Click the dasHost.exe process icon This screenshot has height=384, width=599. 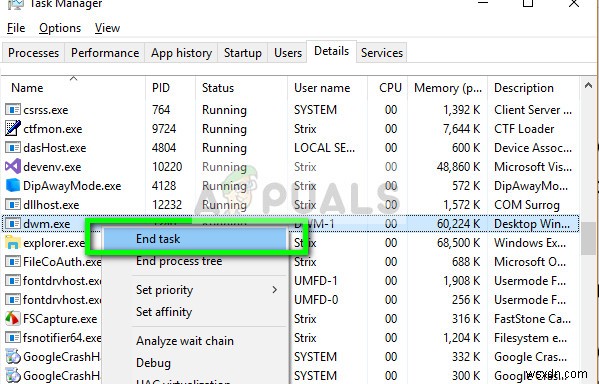13,148
